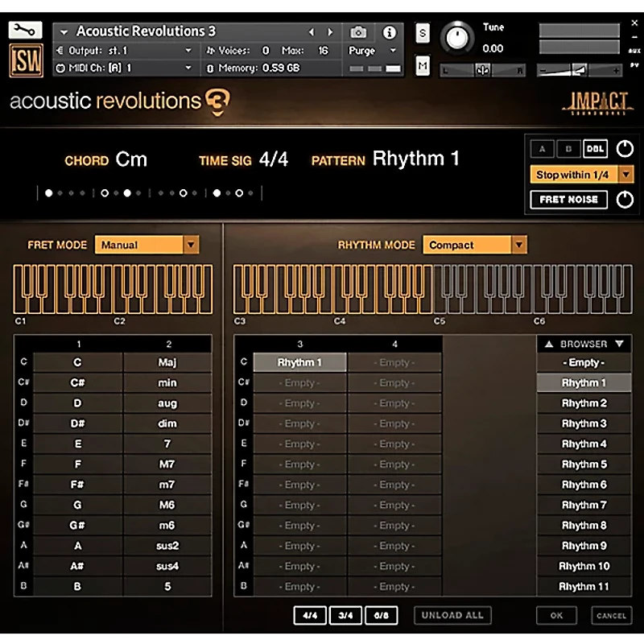Click the power icon next to DBL
The height and width of the screenshot is (644, 644).
(624, 148)
